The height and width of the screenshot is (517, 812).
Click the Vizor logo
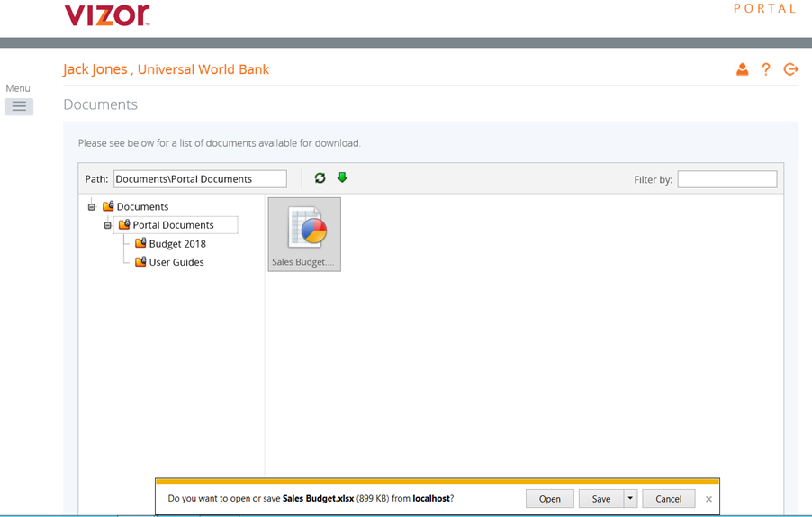(107, 15)
